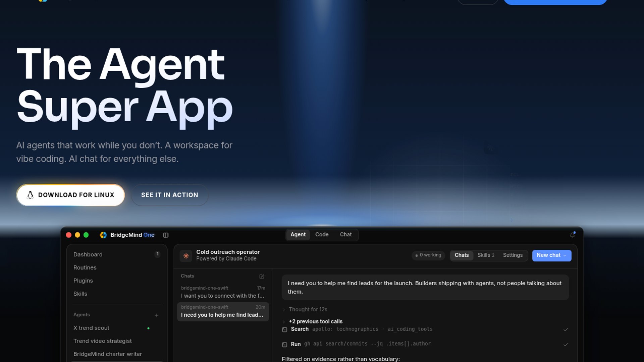This screenshot has height=362, width=644.
Task: Open Plugins in the sidebar
Action: [x=117, y=281]
